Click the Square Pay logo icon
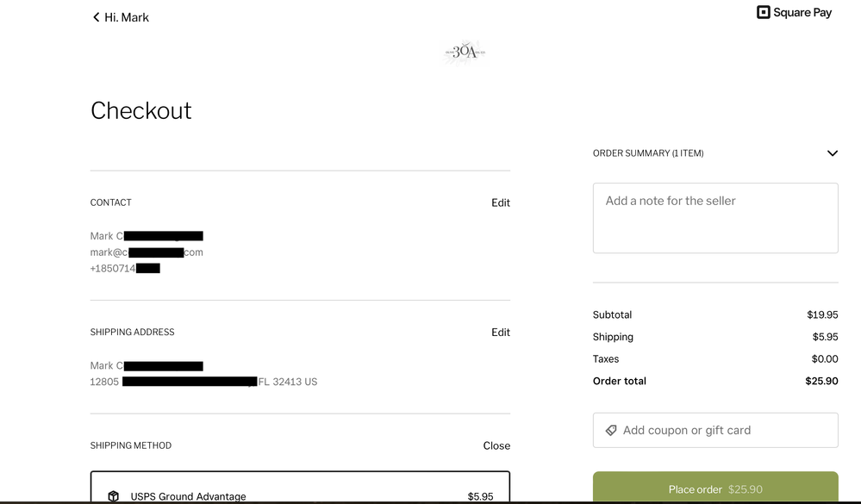Screen dimensions: 861x504 (x=763, y=12)
